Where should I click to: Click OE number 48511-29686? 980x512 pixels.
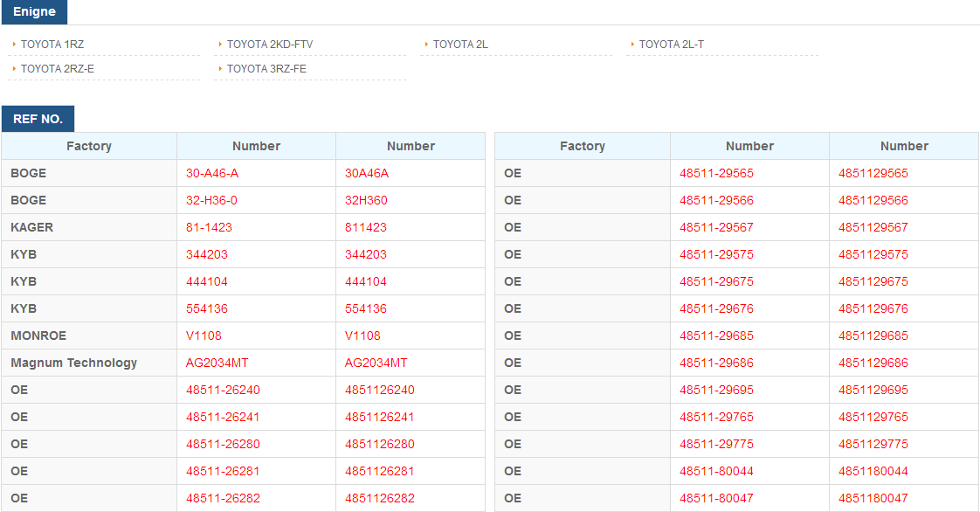pos(716,363)
